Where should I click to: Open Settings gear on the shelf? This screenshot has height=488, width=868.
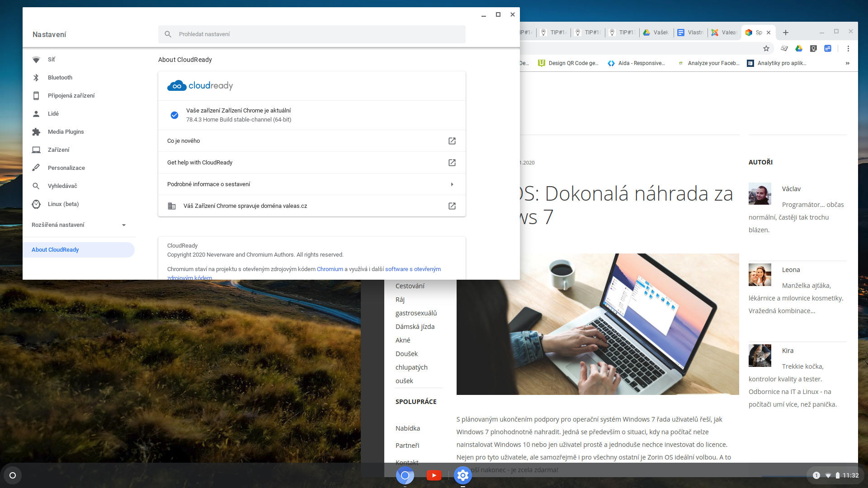point(462,475)
